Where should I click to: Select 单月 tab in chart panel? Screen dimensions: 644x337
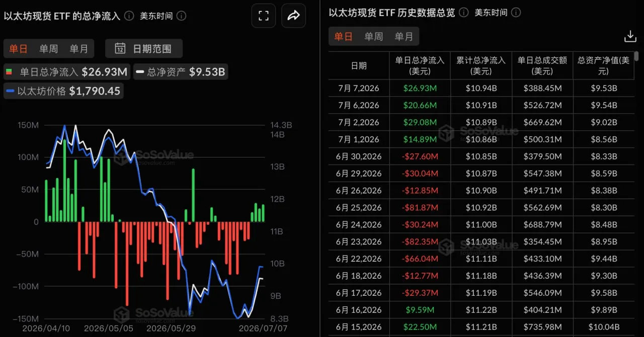(x=79, y=49)
